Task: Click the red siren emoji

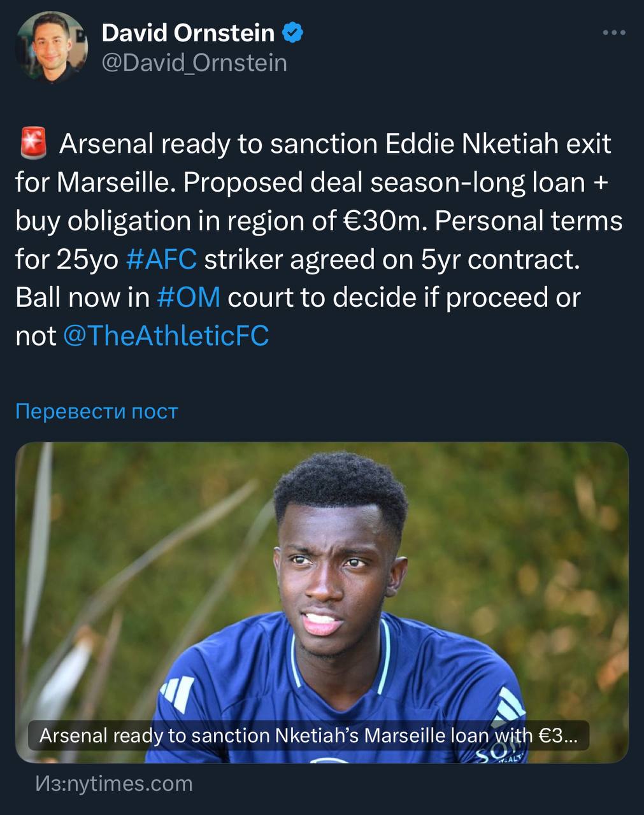Action: click(x=33, y=144)
